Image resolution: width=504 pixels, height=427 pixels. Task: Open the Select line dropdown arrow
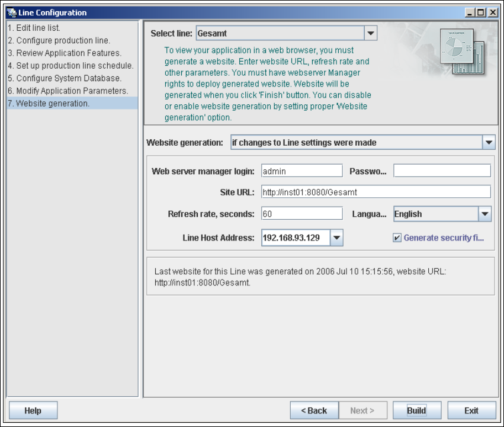(371, 33)
